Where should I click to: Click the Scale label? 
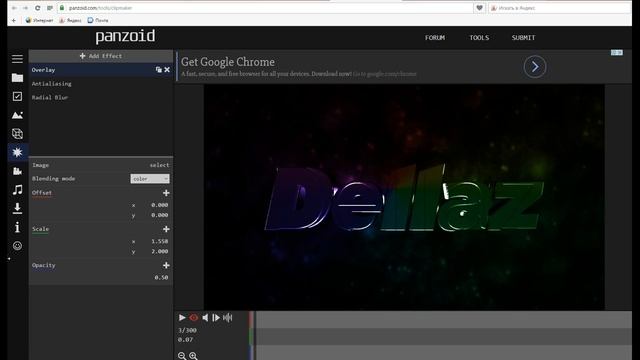[x=40, y=229]
